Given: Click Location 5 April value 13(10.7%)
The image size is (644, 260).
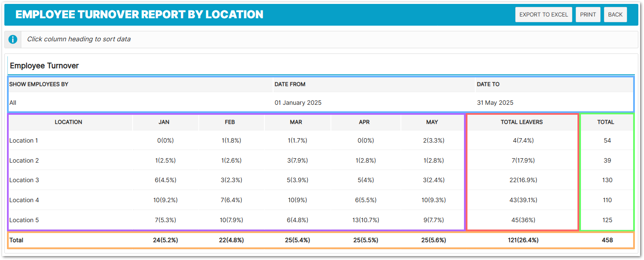Looking at the screenshot, I should click(x=364, y=220).
